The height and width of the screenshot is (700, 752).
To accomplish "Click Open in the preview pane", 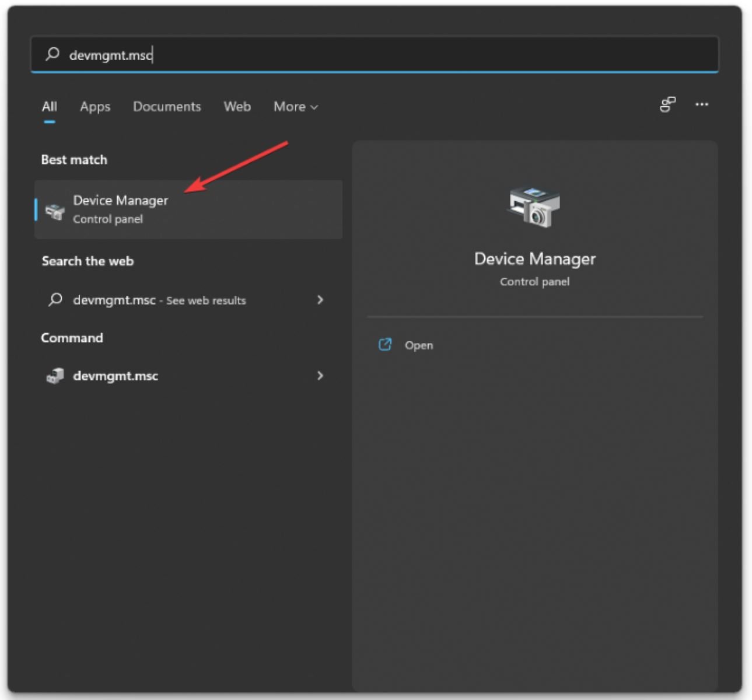I will coord(419,345).
